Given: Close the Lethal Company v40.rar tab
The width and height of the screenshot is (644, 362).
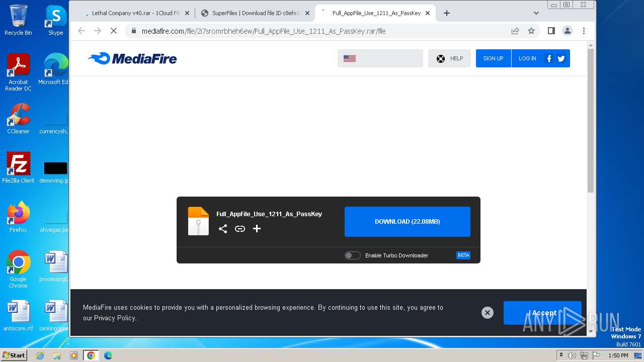Looking at the screenshot, I should [x=187, y=13].
